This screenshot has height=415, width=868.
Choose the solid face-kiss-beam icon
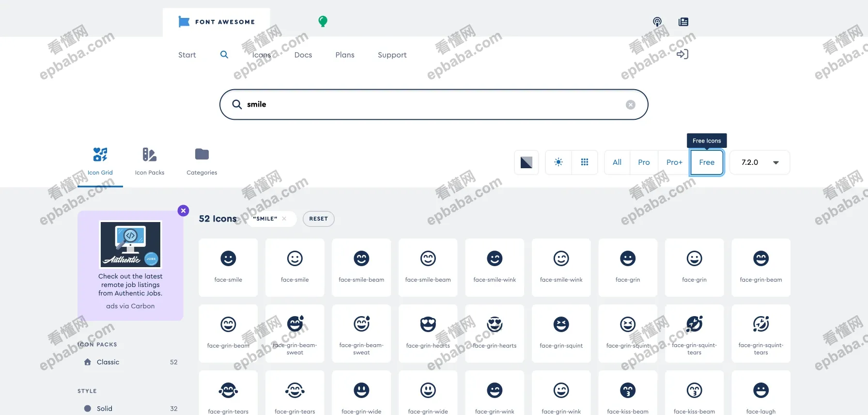[628, 393]
